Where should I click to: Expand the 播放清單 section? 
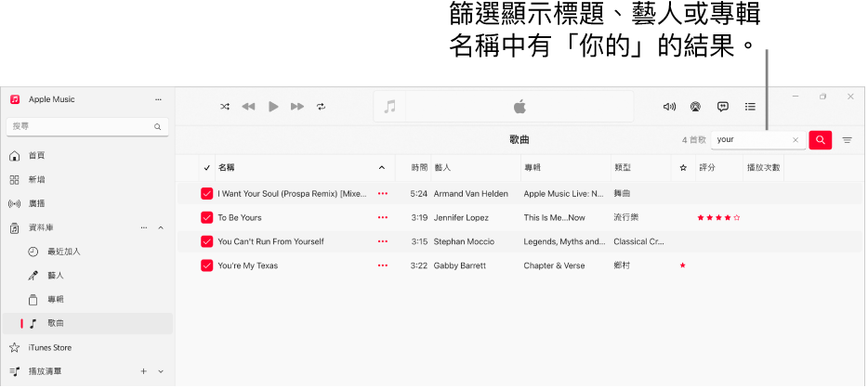click(x=161, y=371)
